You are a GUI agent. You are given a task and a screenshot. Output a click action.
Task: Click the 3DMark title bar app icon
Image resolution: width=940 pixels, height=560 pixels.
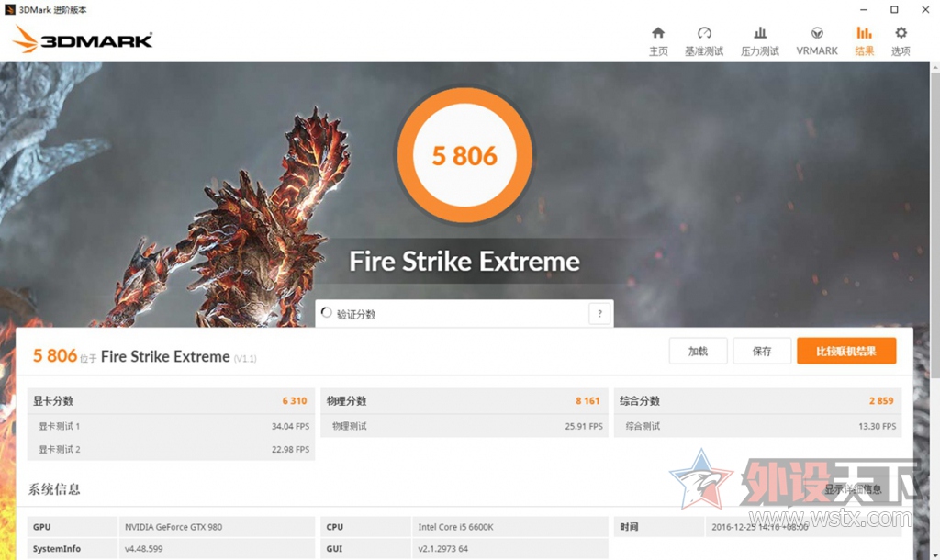click(9, 9)
